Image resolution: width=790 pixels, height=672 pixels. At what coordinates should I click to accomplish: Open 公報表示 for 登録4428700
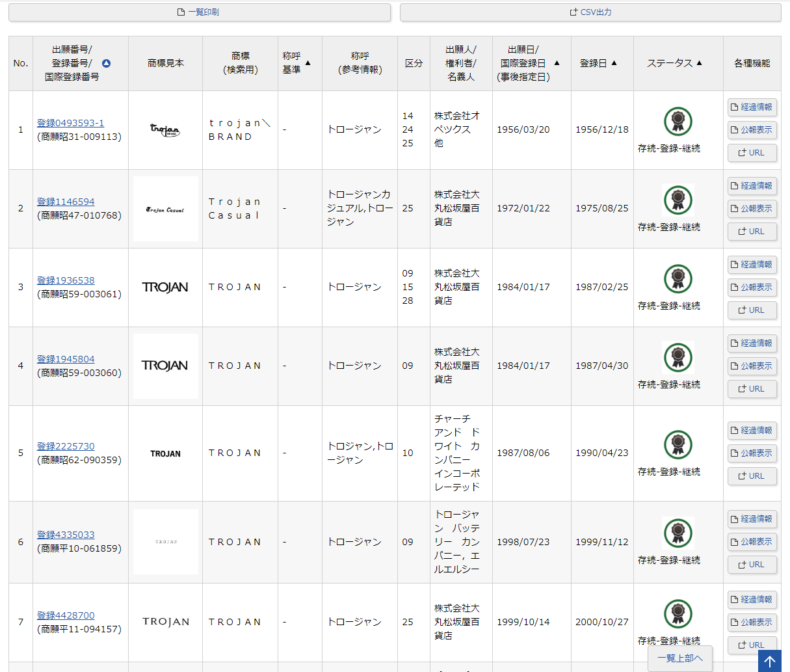click(752, 623)
